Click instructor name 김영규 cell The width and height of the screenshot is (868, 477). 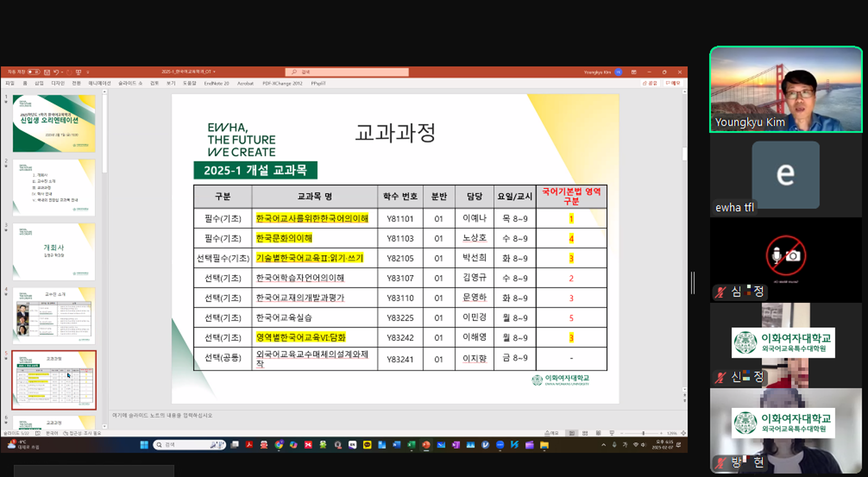tap(475, 277)
